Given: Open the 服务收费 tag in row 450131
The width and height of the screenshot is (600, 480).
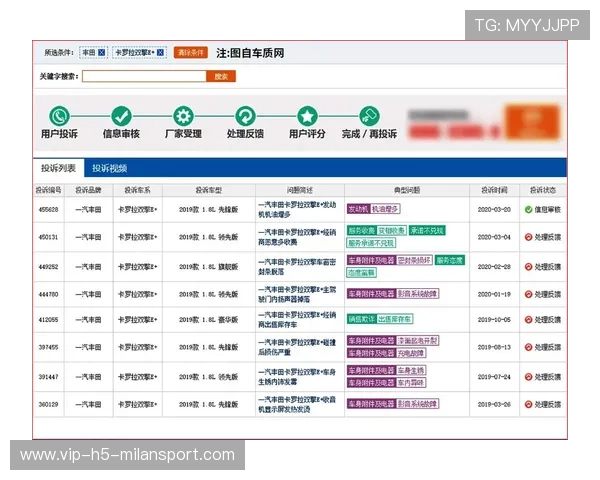Looking at the screenshot, I should pos(361,230).
